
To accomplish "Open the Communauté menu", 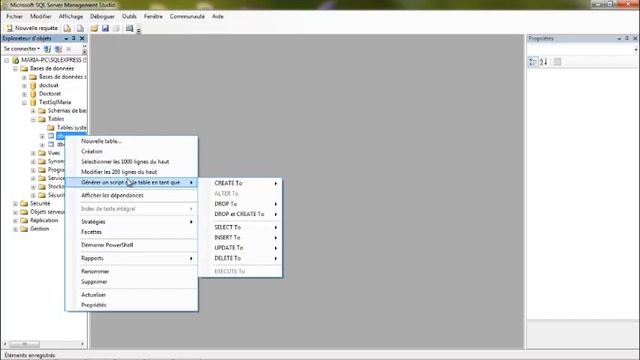I will click(x=187, y=16).
